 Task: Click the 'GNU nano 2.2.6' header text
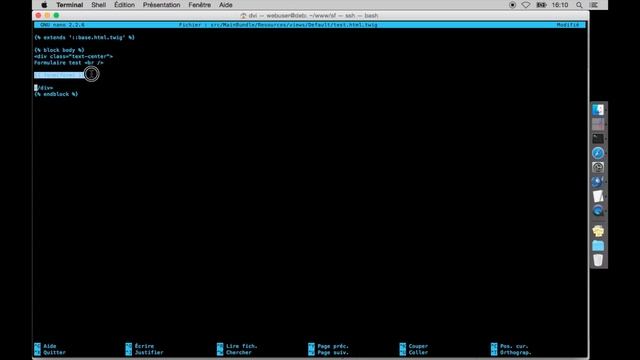pos(62,25)
